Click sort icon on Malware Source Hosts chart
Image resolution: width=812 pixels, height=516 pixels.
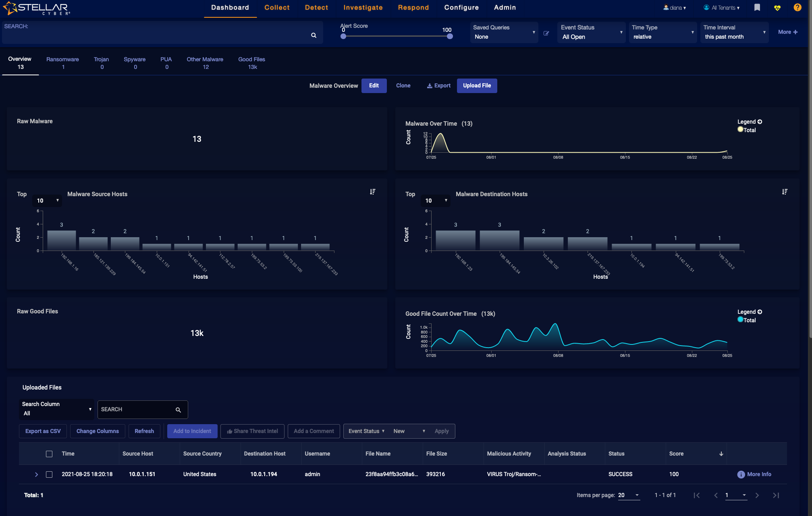tap(373, 192)
